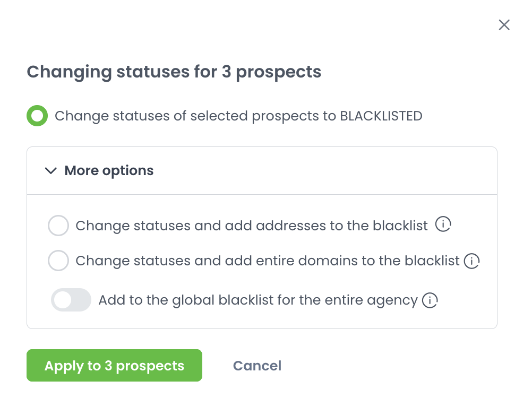Image resolution: width=532 pixels, height=398 pixels.
Task: Enable the global blacklist for agency toggle
Action: 71,300
